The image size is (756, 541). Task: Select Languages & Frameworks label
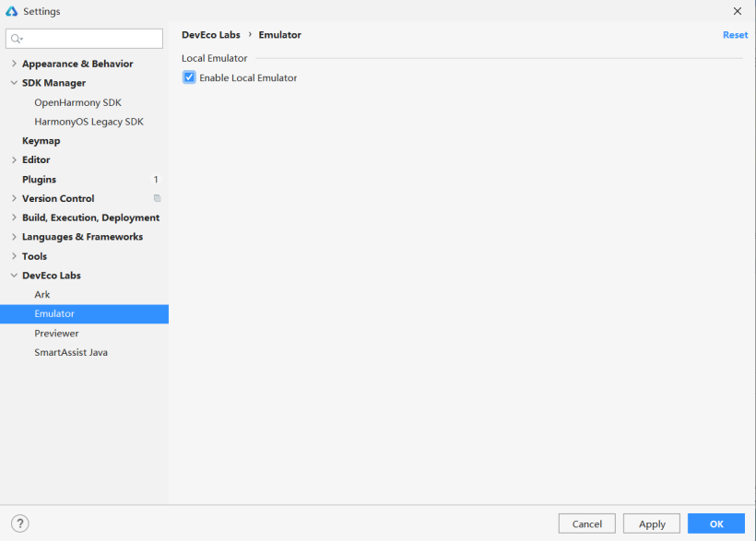point(82,237)
